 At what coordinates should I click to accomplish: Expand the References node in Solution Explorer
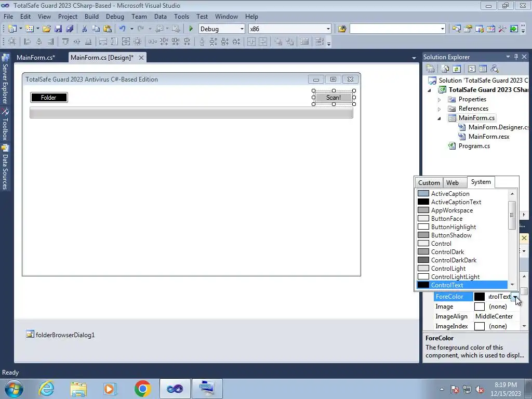[439, 109]
